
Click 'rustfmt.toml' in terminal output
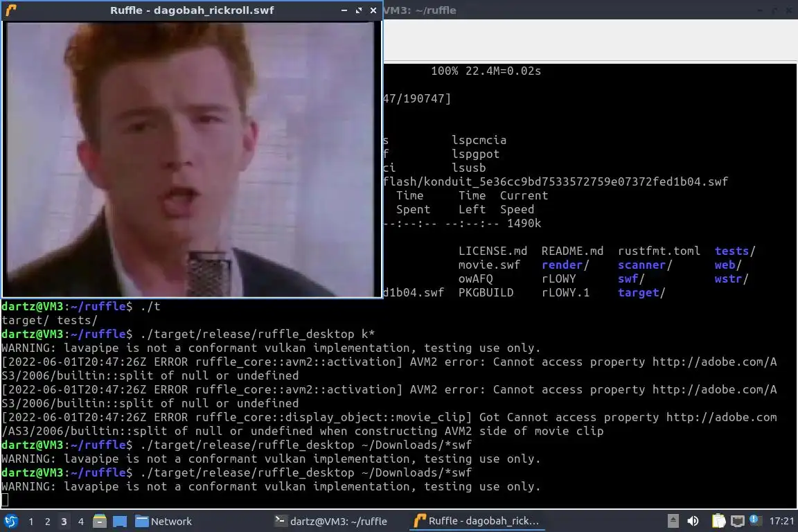(x=659, y=251)
